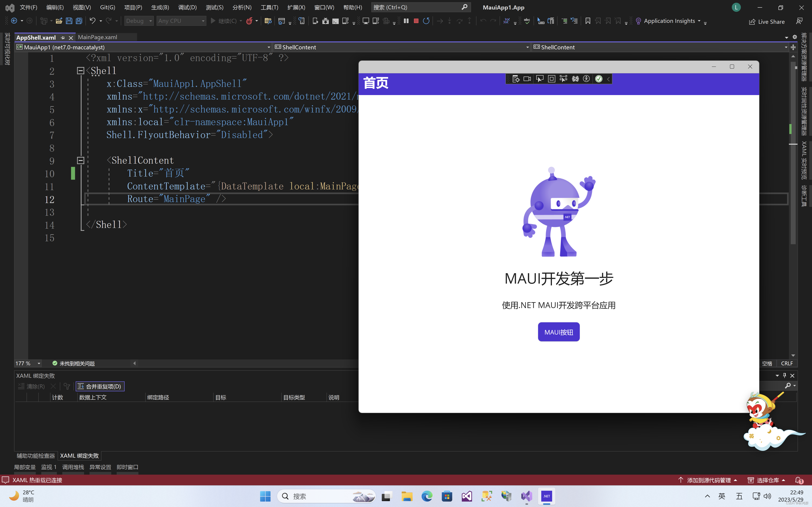812x507 pixels.
Task: Toggle 合并重复项(D) in XAML binding failures panel
Action: [100, 386]
